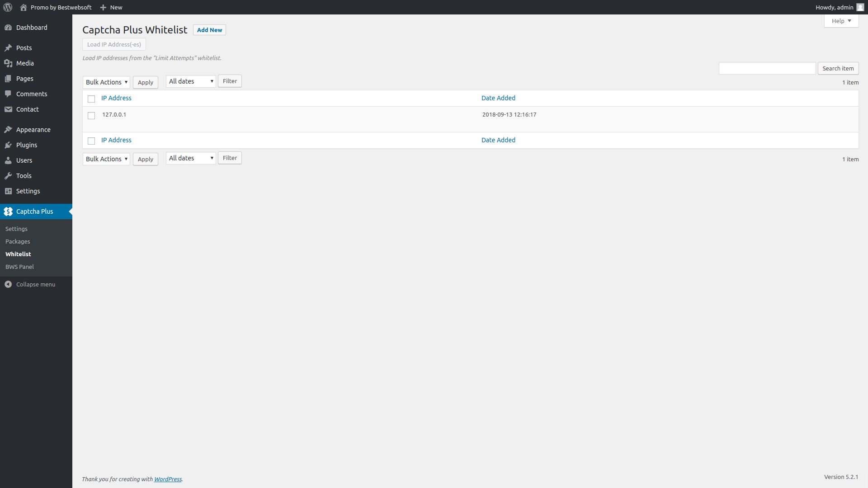
Task: Click the Settings sliders icon in main menu
Action: 8,191
